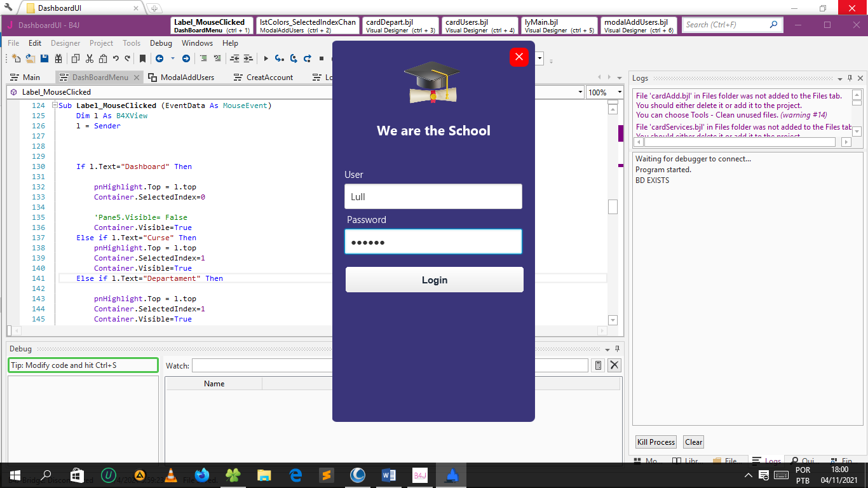Viewport: 868px width, 488px height.
Task: Open the navigation history dropdown arrow
Action: (173, 58)
